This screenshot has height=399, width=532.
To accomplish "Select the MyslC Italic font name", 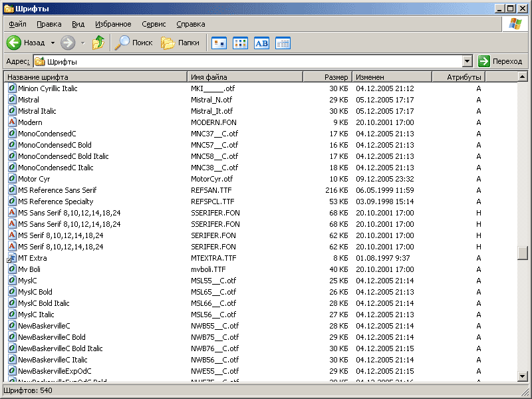I will coord(36,315).
